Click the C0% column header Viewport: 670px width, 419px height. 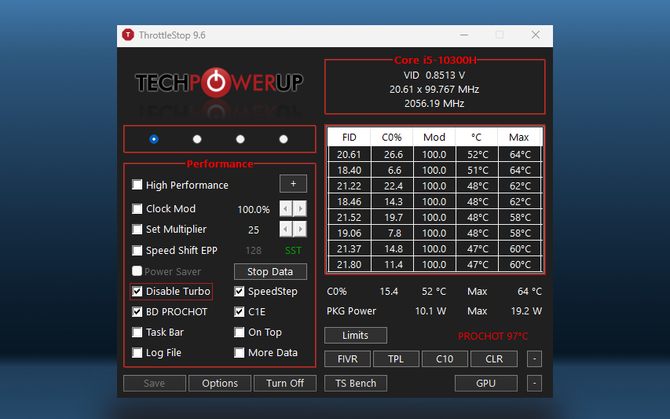click(392, 137)
